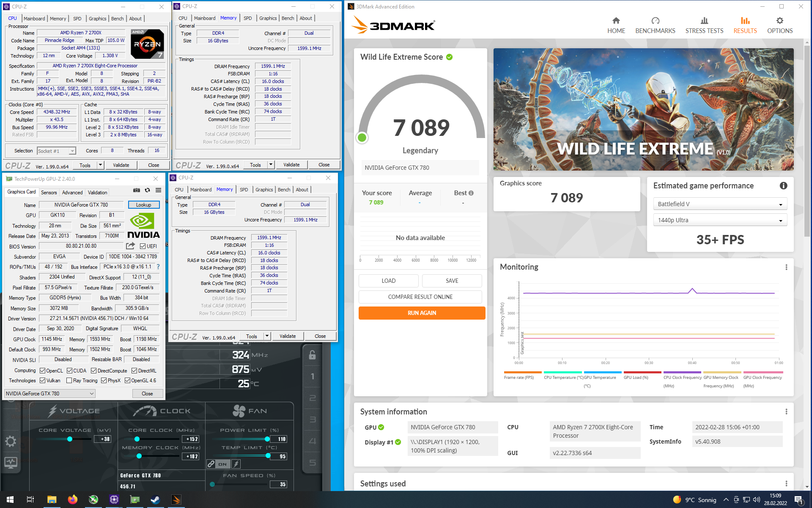
Task: Click the SAVE button in 3DMark
Action: pyautogui.click(x=452, y=281)
